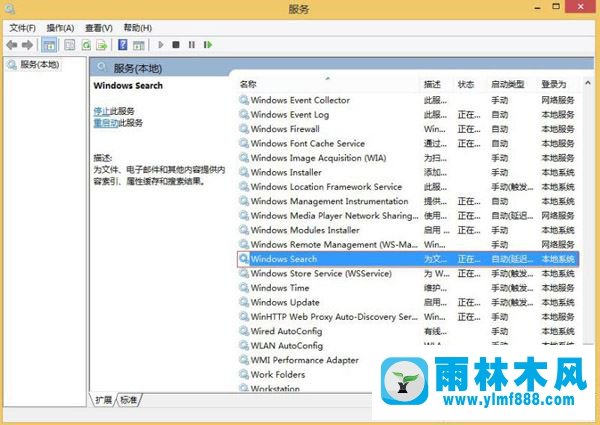Image resolution: width=600 pixels, height=425 pixels.
Task: Maximize the Services window
Action: [x=556, y=7]
